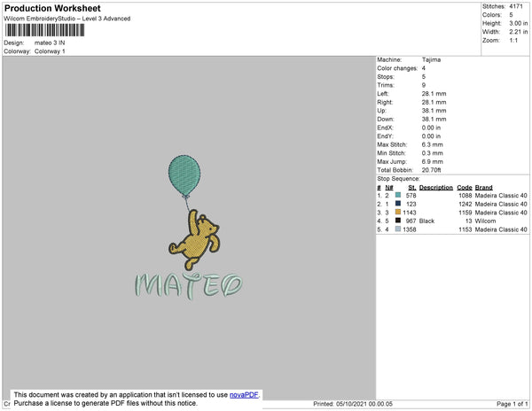Select the Trims value 9
The height and width of the screenshot is (411, 532).
424,85
